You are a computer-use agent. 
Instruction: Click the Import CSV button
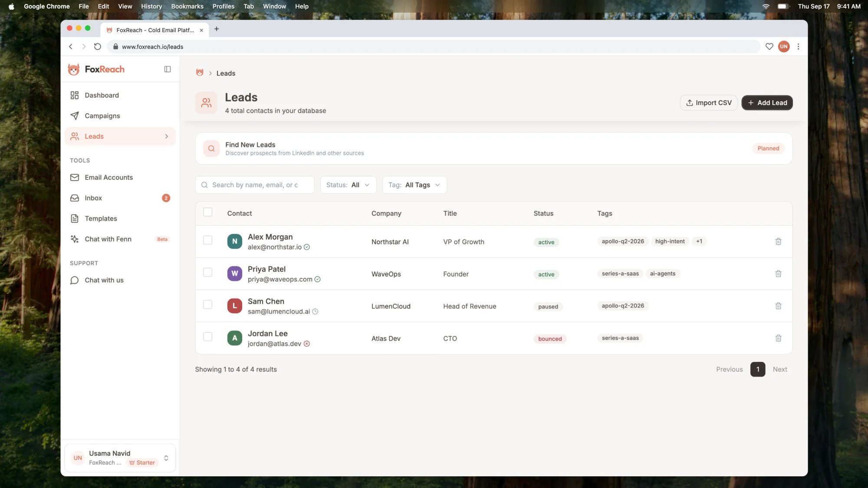pyautogui.click(x=709, y=103)
